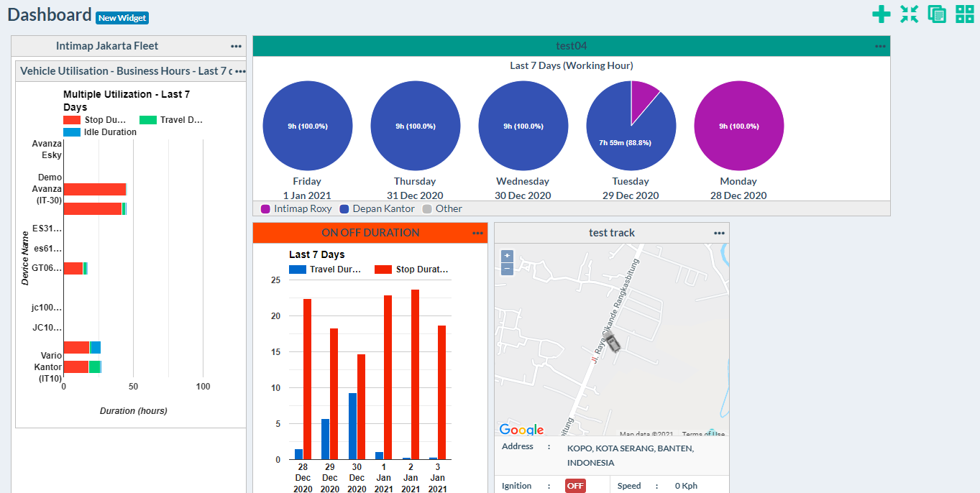Open the grid layout icon
This screenshot has width=980, height=493.
click(965, 14)
